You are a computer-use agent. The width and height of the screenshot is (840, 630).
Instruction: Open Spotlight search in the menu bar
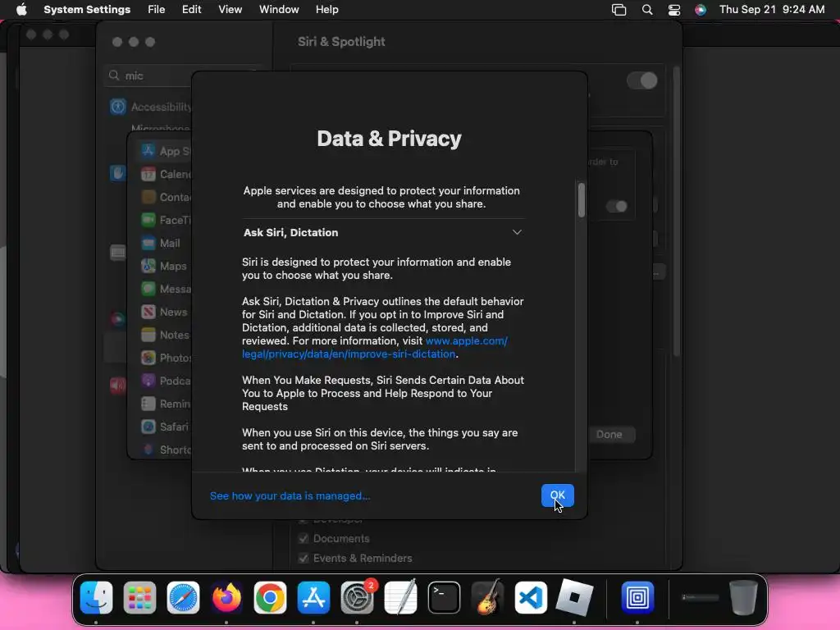pyautogui.click(x=647, y=10)
